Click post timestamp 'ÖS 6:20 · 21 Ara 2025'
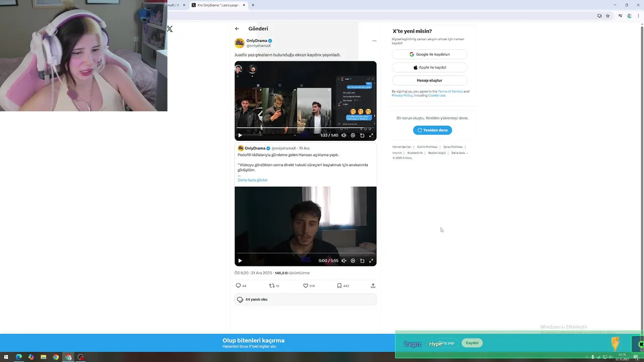Viewport: 644px width, 362px height. (x=253, y=273)
